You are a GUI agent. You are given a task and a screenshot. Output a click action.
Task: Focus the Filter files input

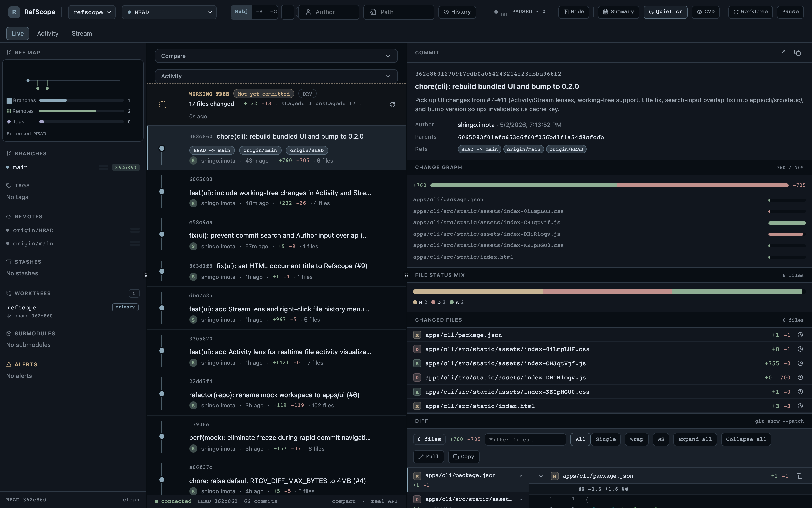(x=525, y=439)
